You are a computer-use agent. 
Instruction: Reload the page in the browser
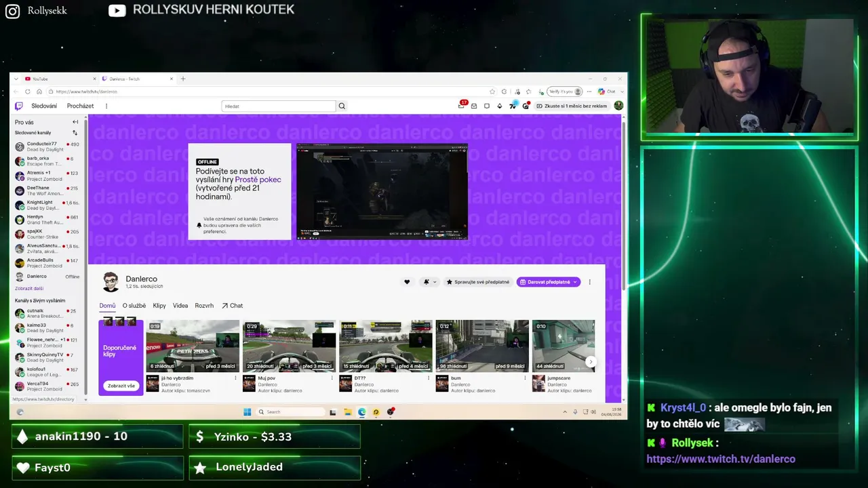27,91
